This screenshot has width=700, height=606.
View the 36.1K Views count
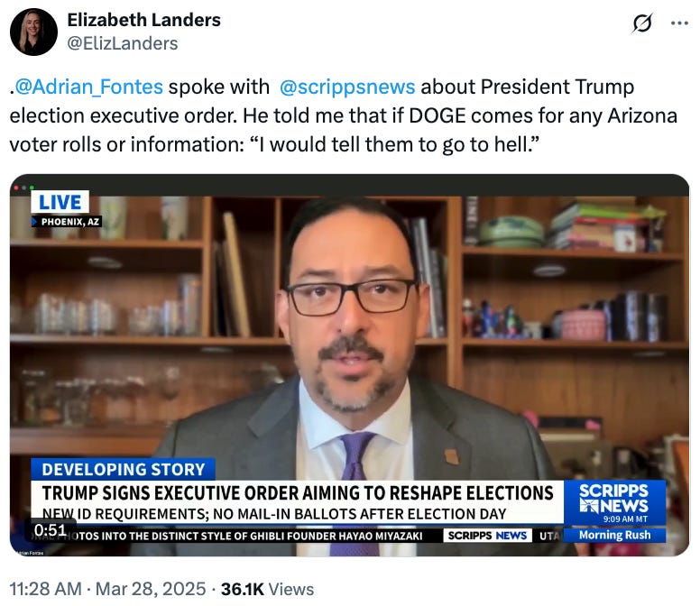coord(267,589)
